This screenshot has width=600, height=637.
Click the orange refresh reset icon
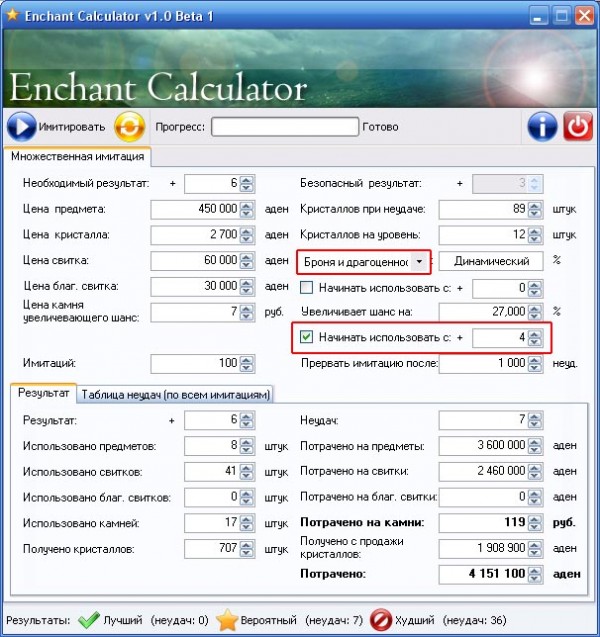[130, 127]
